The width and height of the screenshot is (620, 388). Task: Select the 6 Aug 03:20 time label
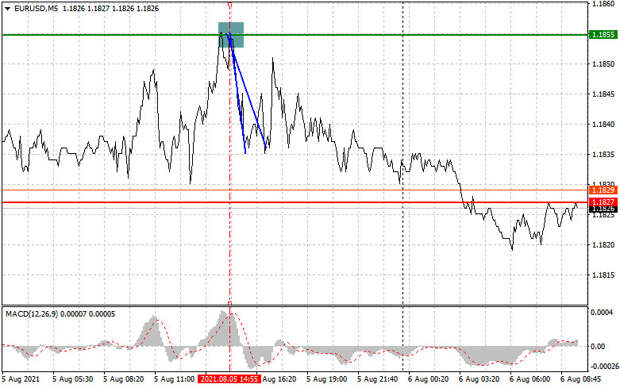479,379
